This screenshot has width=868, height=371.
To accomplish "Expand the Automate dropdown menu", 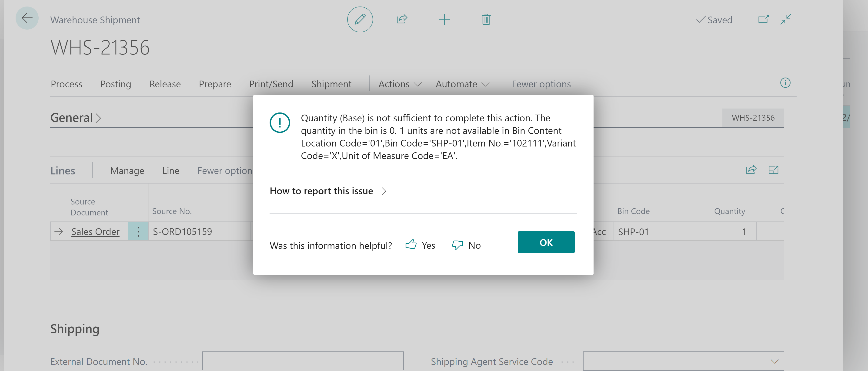I will [462, 84].
